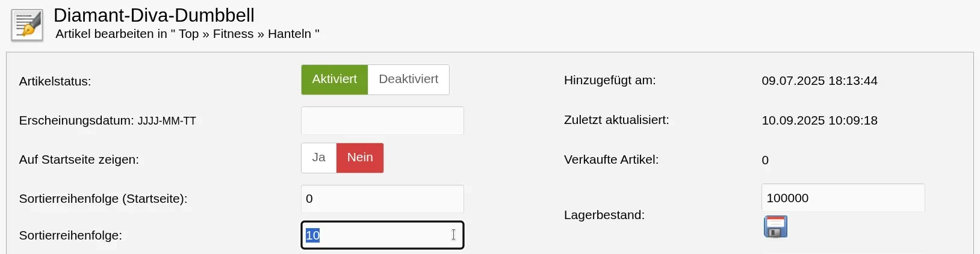Click the Hinzugefügt am date value
Viewport: 980px width, 254px height.
819,81
